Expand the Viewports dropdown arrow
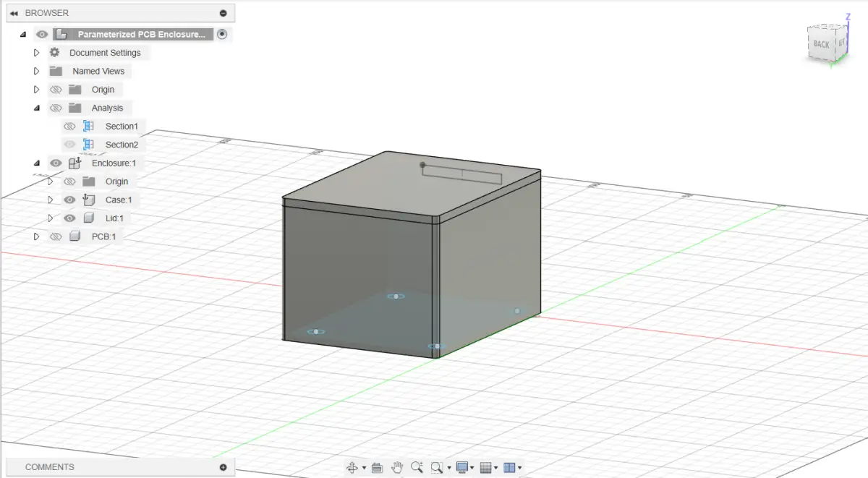Image resolution: width=868 pixels, height=478 pixels. coord(519,469)
